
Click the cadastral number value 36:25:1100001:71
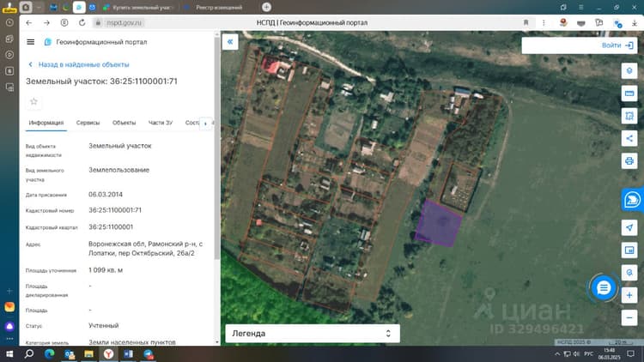(x=115, y=210)
